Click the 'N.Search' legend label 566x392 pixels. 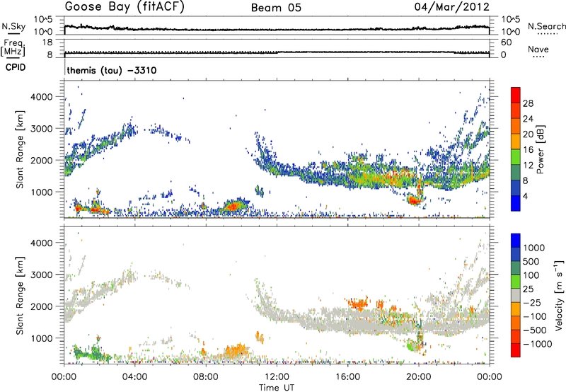546,26
